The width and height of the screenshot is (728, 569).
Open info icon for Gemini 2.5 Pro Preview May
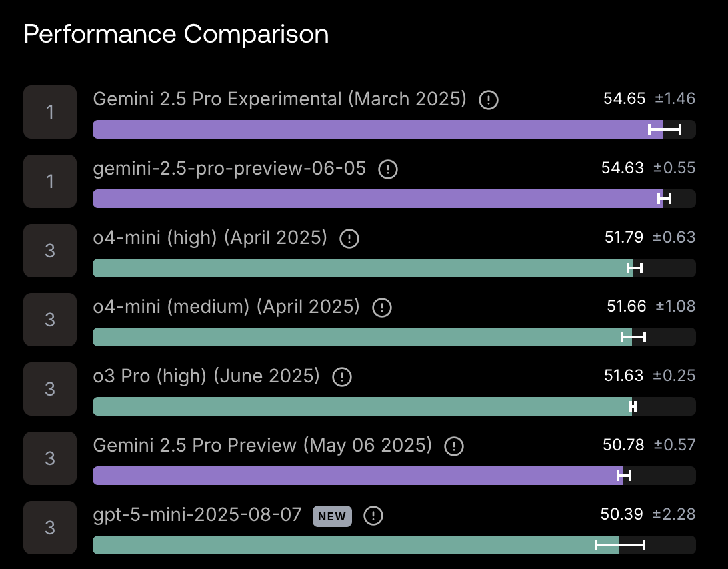[453, 446]
